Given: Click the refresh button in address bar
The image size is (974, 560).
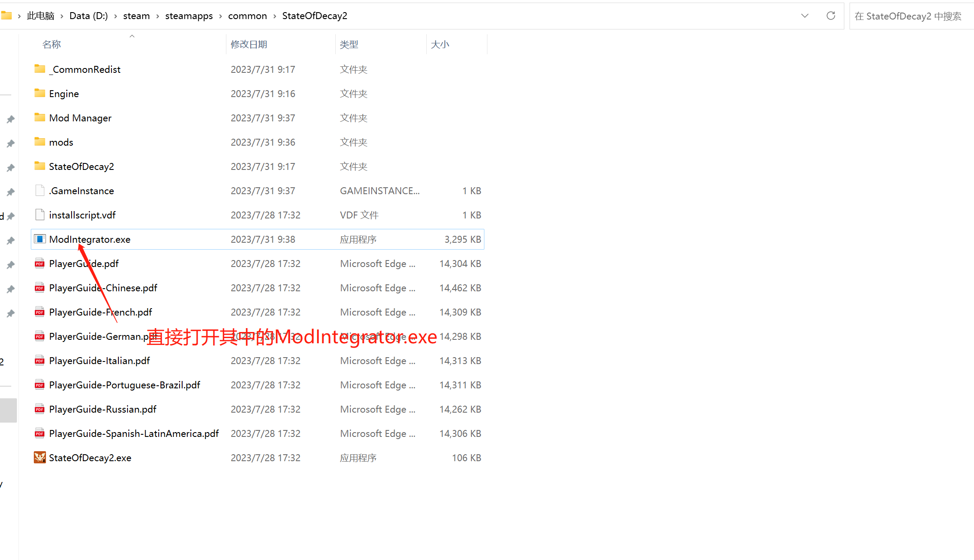Looking at the screenshot, I should tap(830, 16).
